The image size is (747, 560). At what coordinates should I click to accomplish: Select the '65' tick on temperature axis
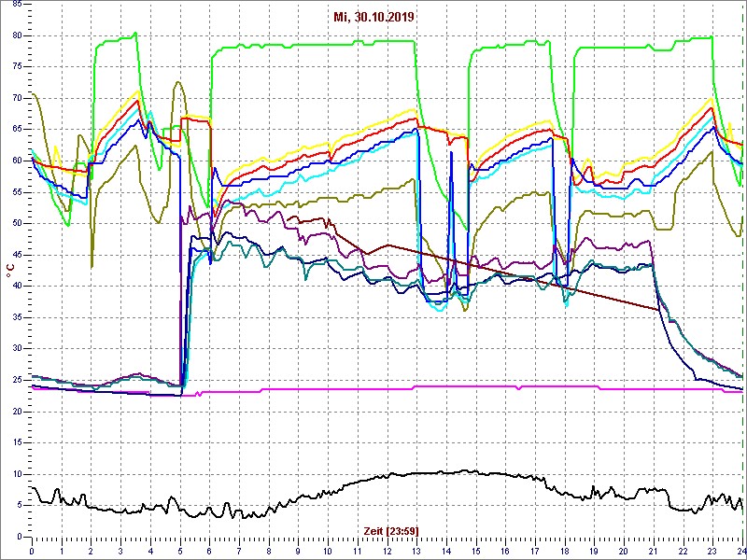click(x=17, y=130)
